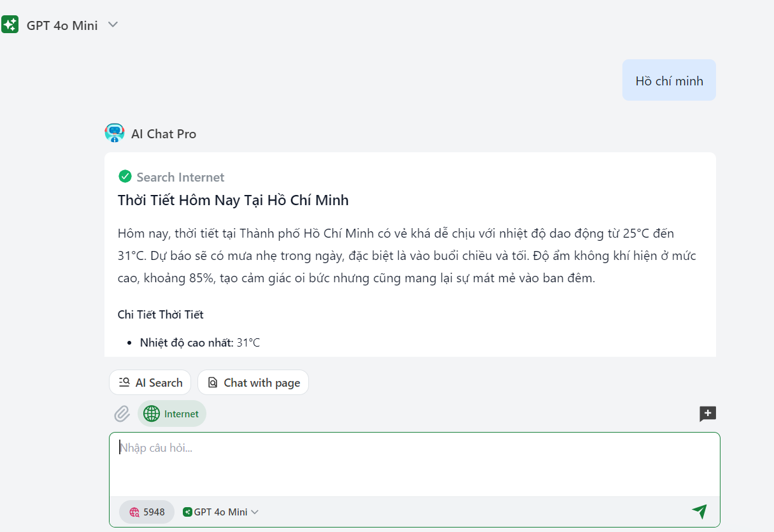Click the Search Internet status label

[x=180, y=177]
